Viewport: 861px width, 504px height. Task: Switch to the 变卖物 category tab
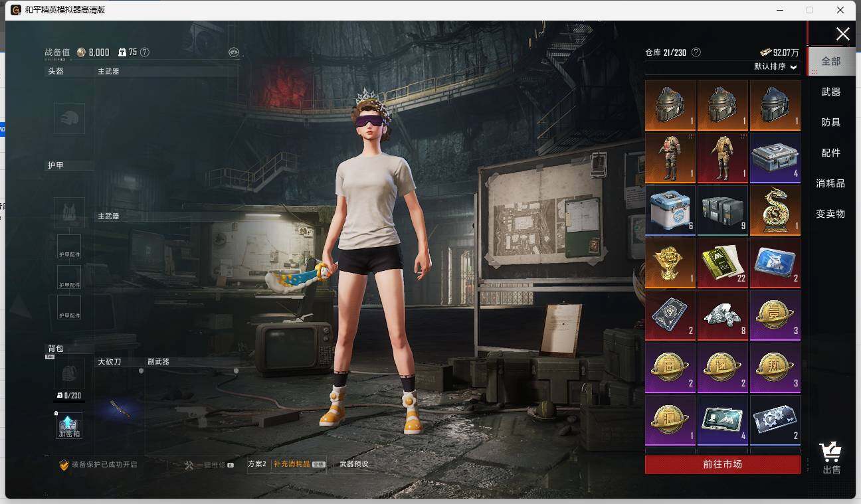831,214
